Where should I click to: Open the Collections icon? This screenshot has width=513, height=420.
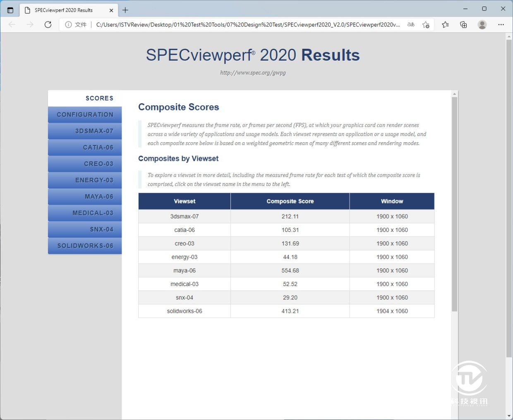[463, 25]
